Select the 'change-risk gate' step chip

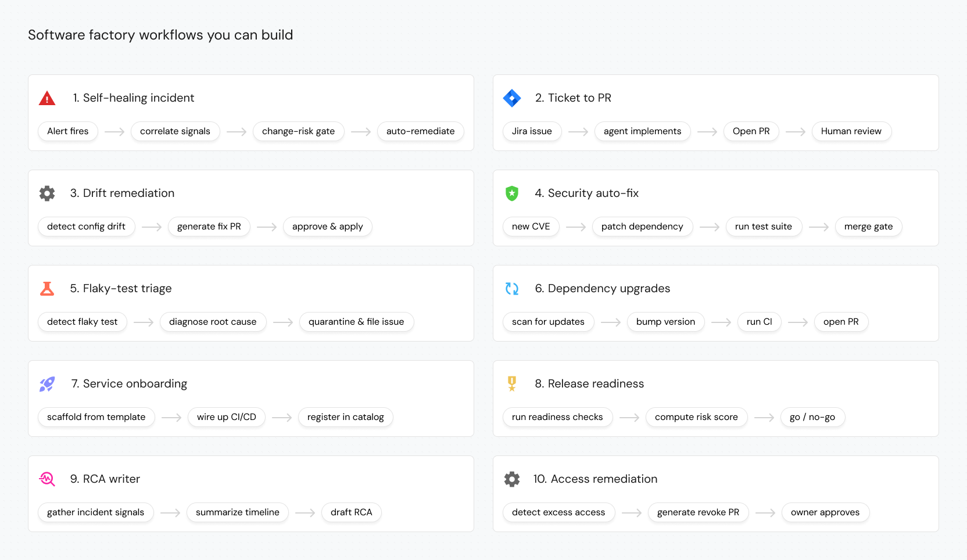tap(299, 131)
